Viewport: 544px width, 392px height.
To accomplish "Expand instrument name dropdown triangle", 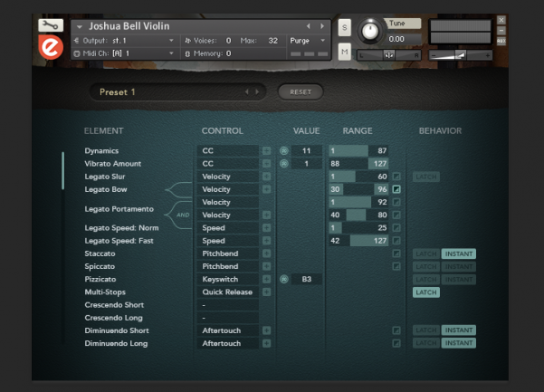I will pos(80,26).
